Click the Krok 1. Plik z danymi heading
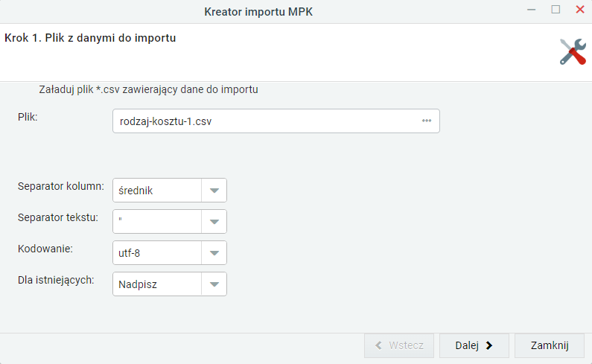 (90, 38)
